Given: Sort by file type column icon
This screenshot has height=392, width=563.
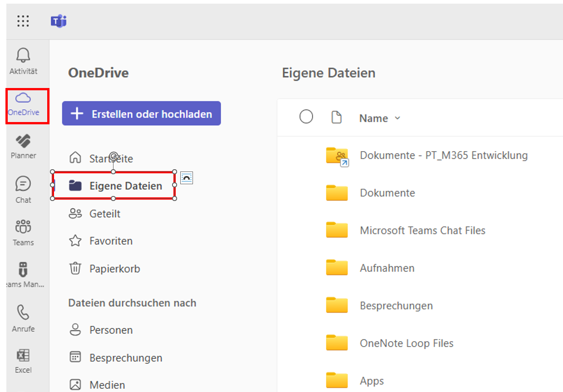Looking at the screenshot, I should click(x=336, y=118).
